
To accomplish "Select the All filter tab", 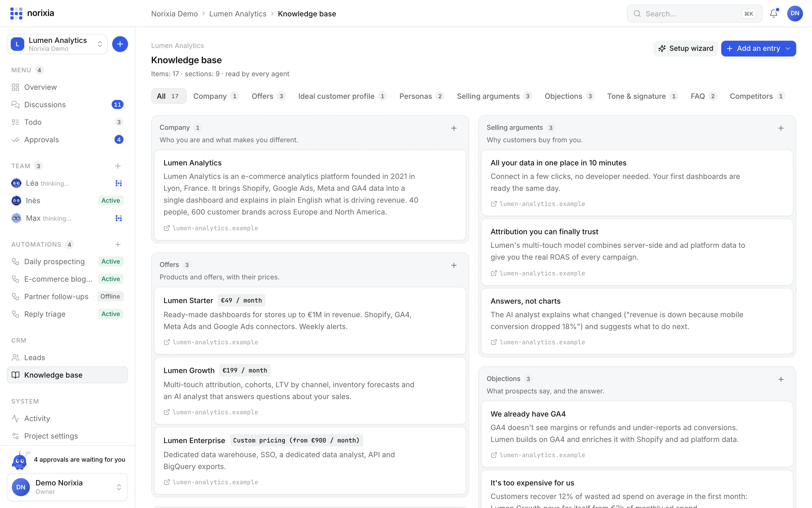I will [168, 96].
